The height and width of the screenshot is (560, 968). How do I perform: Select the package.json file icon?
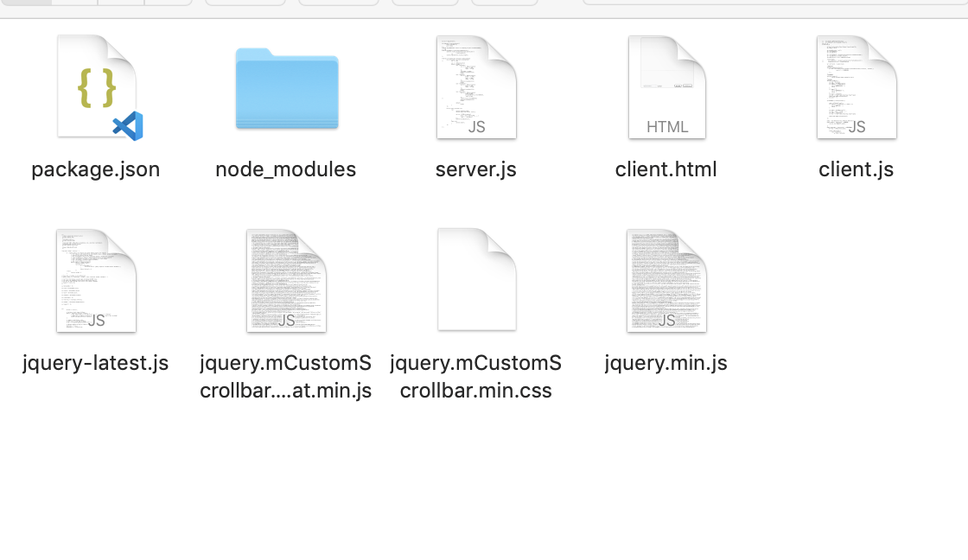pos(95,86)
